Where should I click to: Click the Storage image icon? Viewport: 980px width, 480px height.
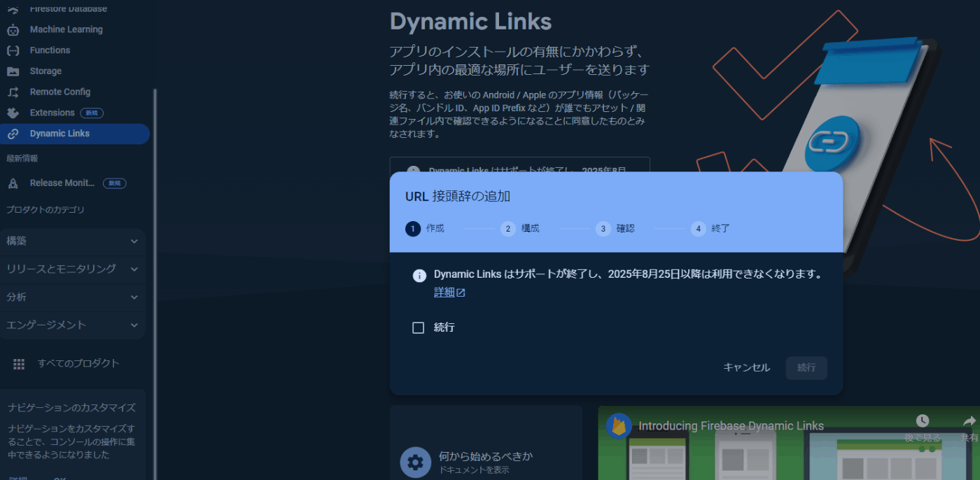[x=13, y=71]
